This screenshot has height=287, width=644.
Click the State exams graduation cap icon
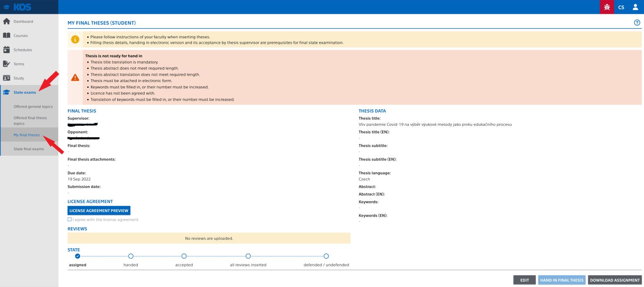tap(6, 93)
